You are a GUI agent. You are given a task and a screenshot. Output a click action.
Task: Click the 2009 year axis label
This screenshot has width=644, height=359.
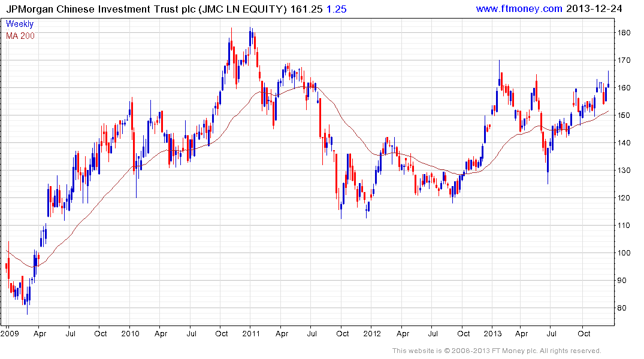10,333
